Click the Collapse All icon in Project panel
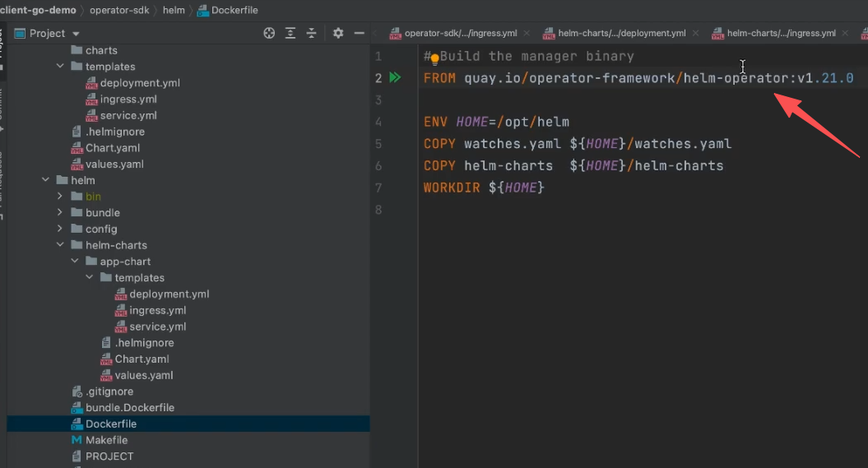The width and height of the screenshot is (868, 468). coord(312,33)
